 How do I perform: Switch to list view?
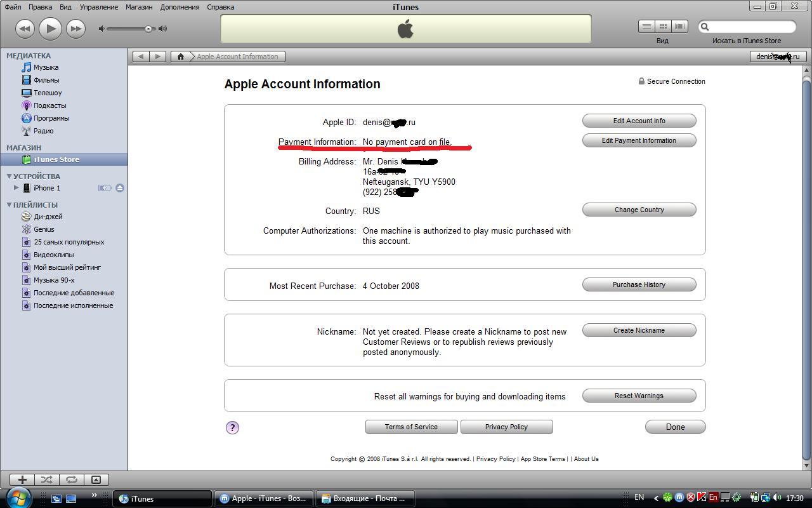coord(646,27)
